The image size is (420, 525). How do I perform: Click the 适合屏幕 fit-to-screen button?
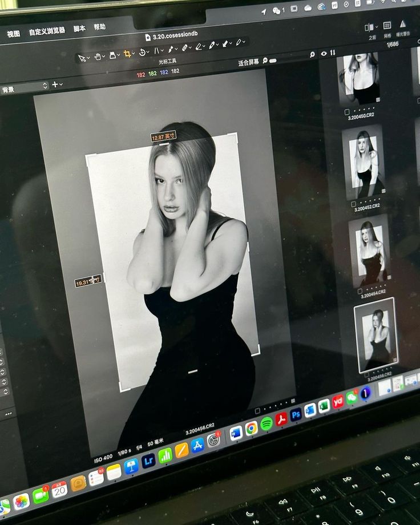click(248, 62)
